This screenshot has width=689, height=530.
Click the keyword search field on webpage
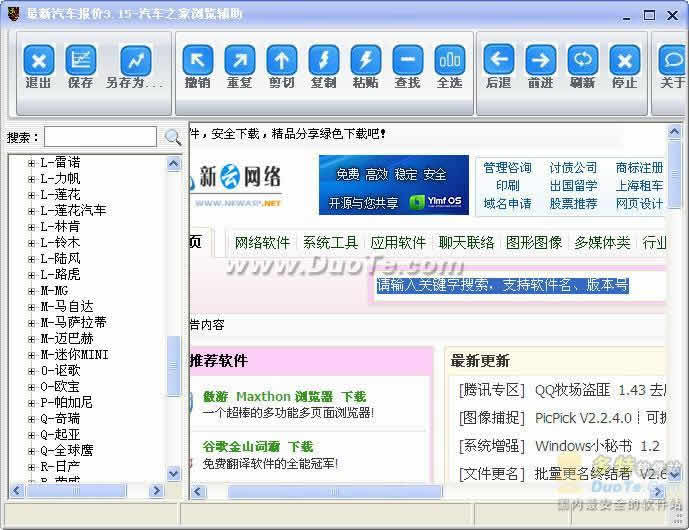coord(519,286)
